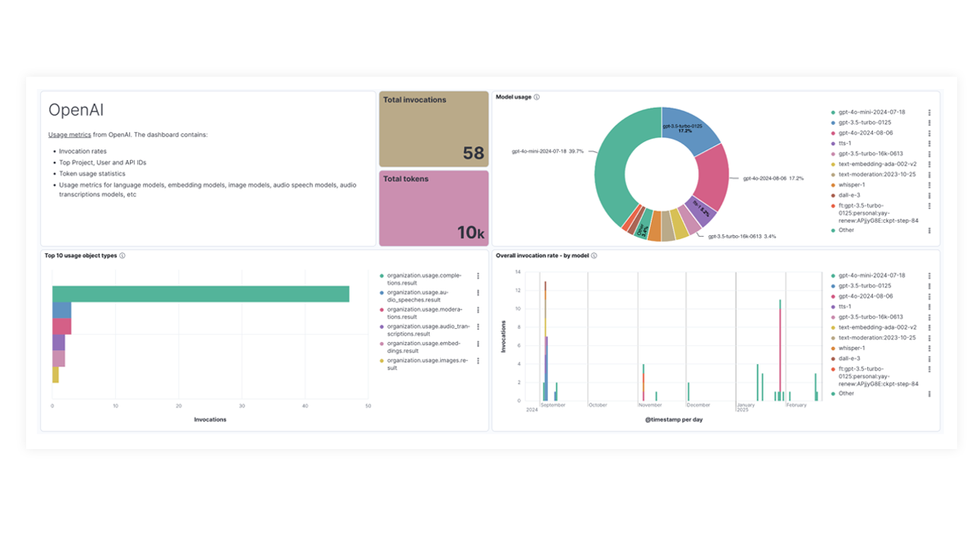Open options for Other in Model usage legend
This screenshot has height=551, width=980.
929,230
